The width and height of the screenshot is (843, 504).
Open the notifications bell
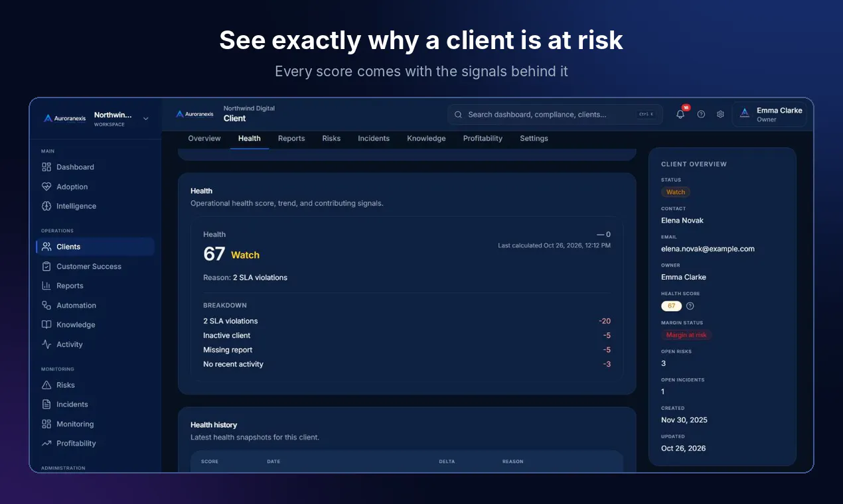click(x=680, y=114)
